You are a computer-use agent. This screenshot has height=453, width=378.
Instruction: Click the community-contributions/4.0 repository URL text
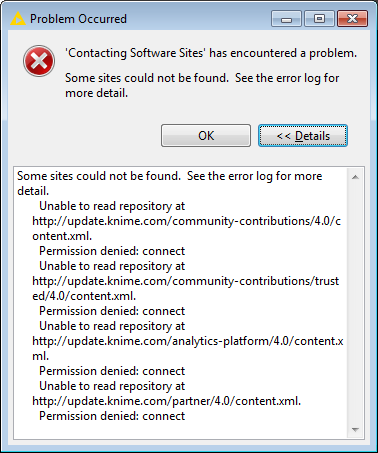[x=186, y=228]
